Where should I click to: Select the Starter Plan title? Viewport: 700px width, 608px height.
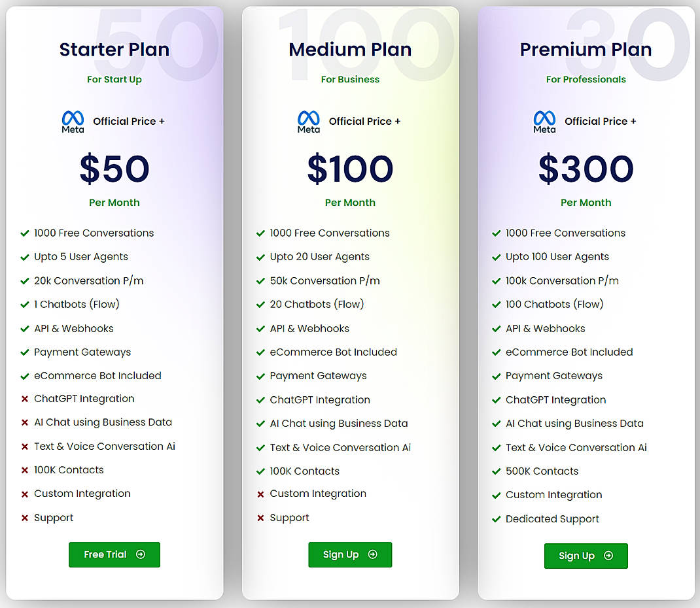pos(114,49)
